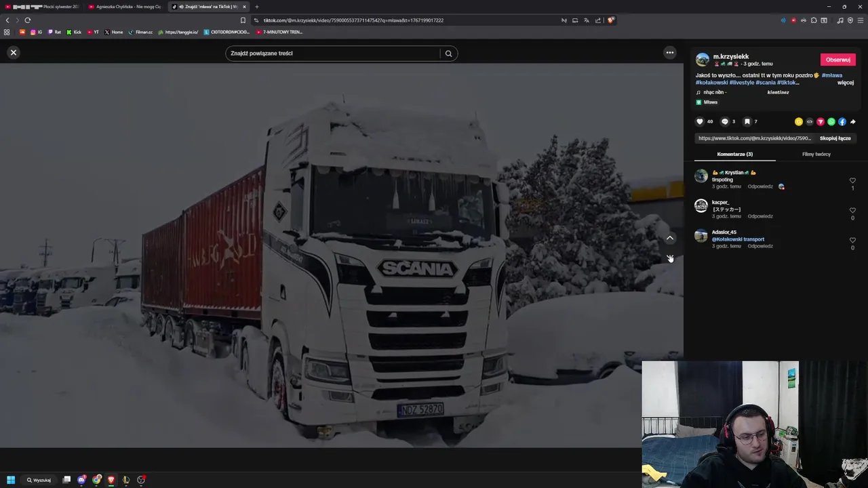Viewport: 868px width, 488px height.
Task: Like kacper_'s comment
Action: click(x=852, y=211)
